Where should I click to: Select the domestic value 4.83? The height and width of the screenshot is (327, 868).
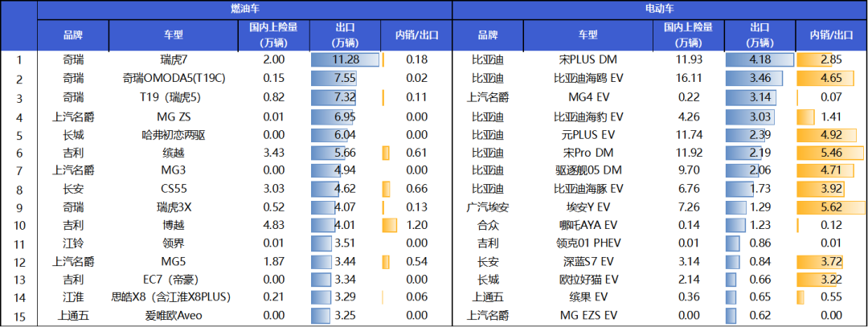pyautogui.click(x=274, y=225)
